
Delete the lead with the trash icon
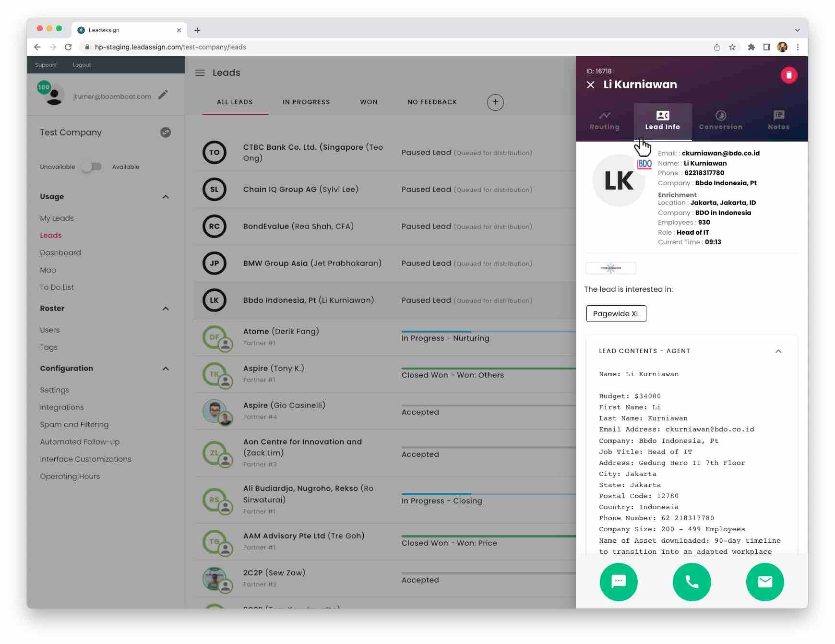click(x=788, y=75)
